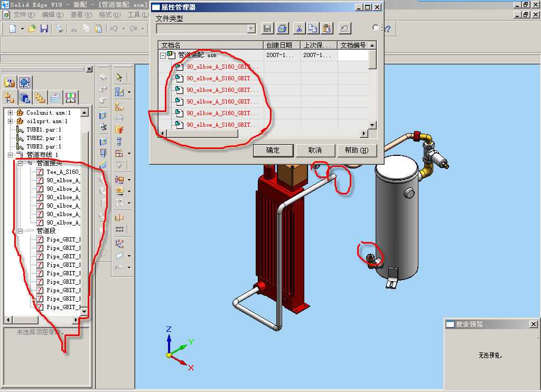Click the print icon in property manager
Image resolution: width=541 pixels, height=392 pixels.
pos(282,29)
